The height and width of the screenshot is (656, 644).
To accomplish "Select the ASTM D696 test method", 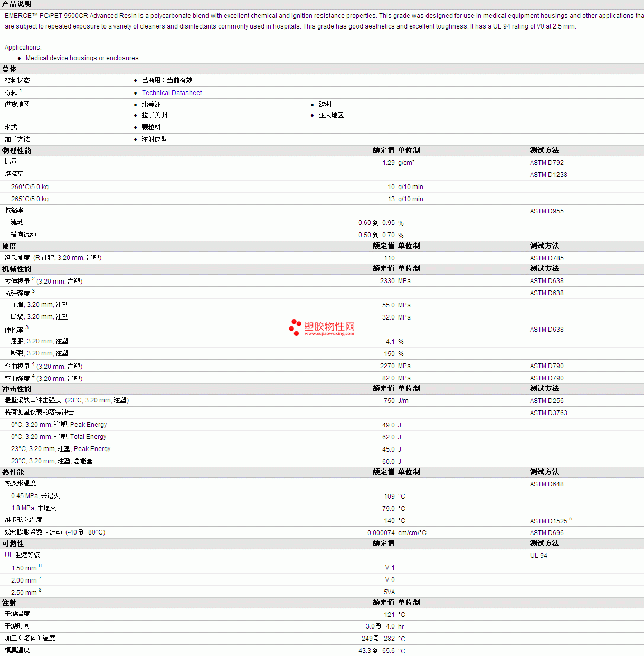I will tap(546, 533).
